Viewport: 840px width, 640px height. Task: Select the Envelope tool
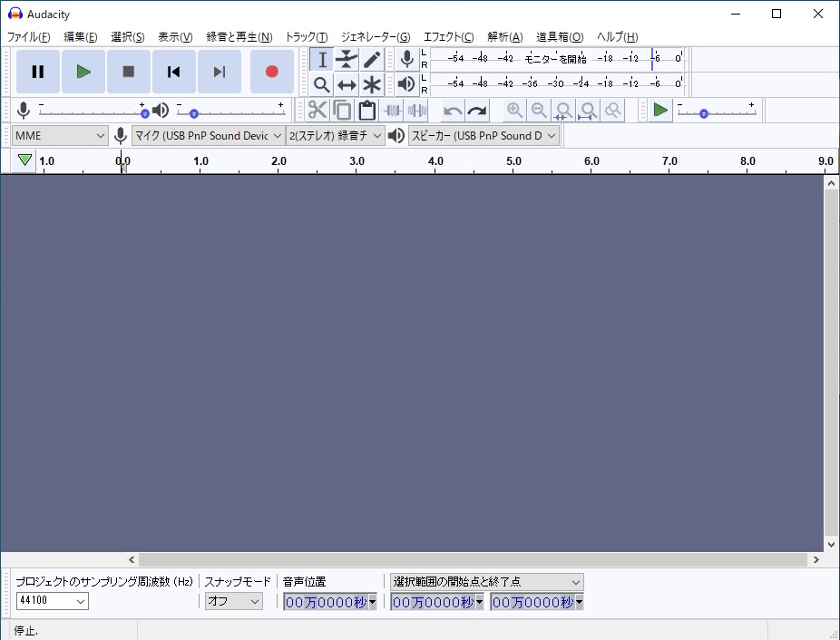point(347,60)
